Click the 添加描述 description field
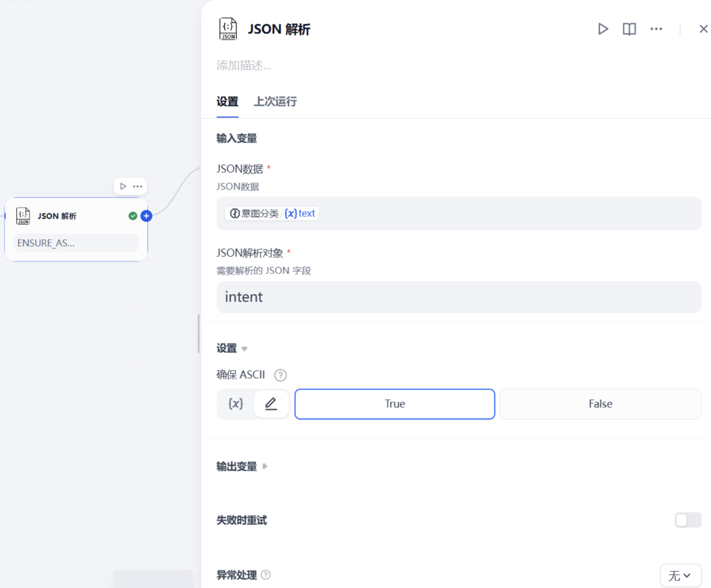Image resolution: width=711 pixels, height=588 pixels. (x=244, y=65)
